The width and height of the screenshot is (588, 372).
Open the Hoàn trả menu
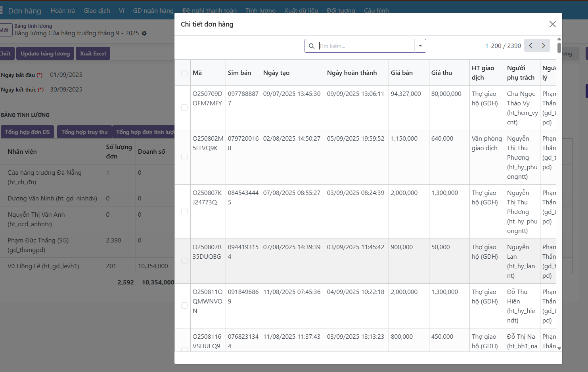pyautogui.click(x=63, y=11)
